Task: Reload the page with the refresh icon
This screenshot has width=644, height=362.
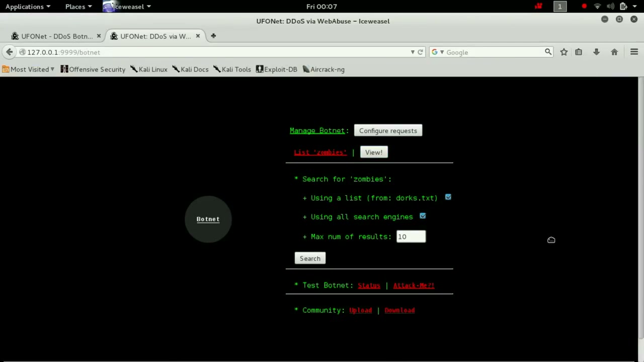Action: click(x=420, y=52)
